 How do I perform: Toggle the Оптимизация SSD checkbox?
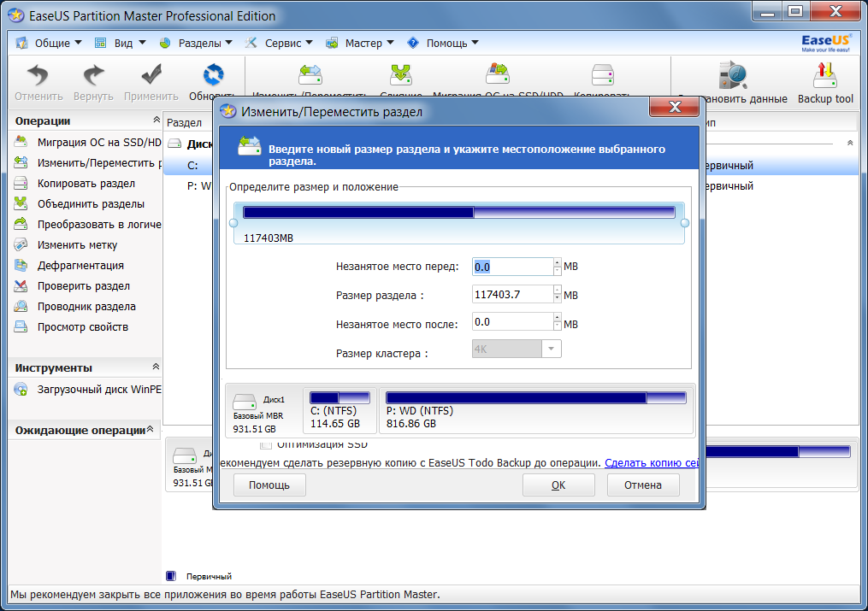coord(266,444)
